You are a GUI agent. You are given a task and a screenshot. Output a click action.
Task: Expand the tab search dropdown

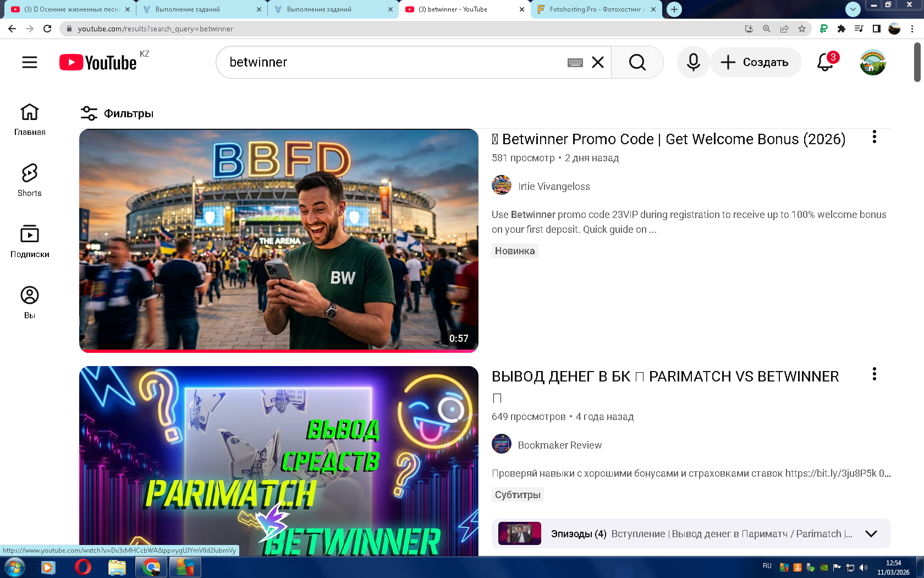853,9
